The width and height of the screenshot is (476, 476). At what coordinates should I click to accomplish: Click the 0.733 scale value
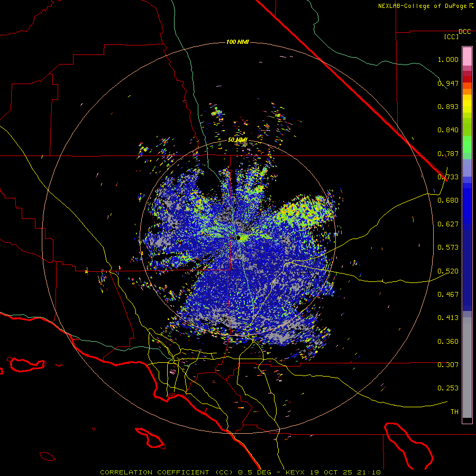pyautogui.click(x=448, y=177)
